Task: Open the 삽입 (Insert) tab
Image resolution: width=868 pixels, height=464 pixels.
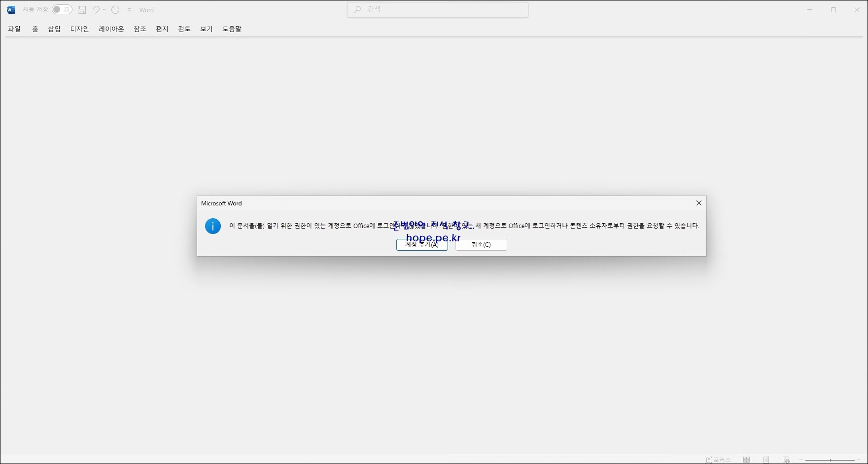Action: coord(54,29)
